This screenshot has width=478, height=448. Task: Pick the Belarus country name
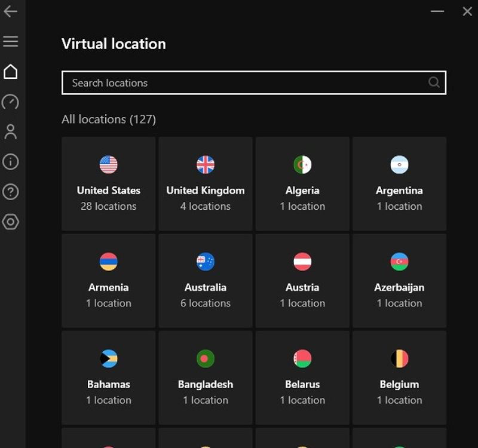[302, 384]
